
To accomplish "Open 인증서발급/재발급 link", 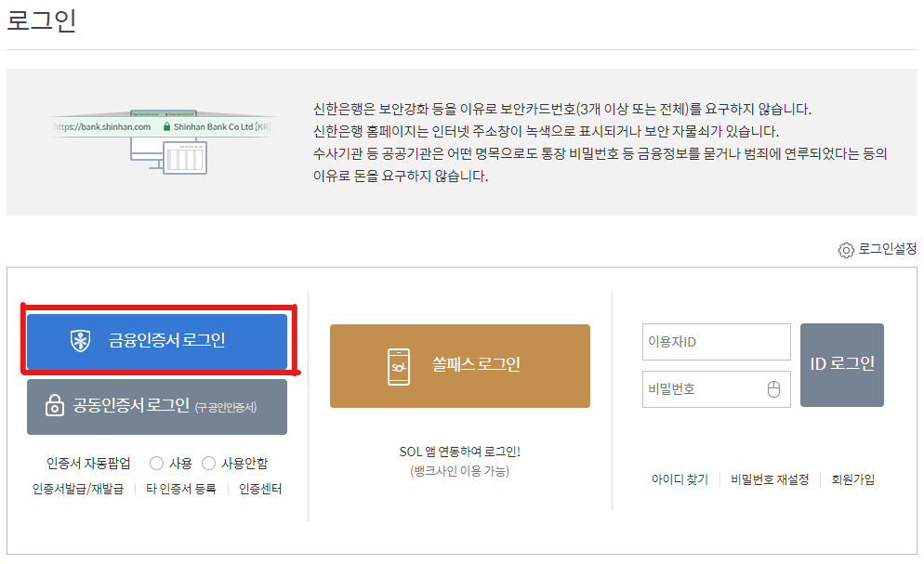I will [x=78, y=489].
